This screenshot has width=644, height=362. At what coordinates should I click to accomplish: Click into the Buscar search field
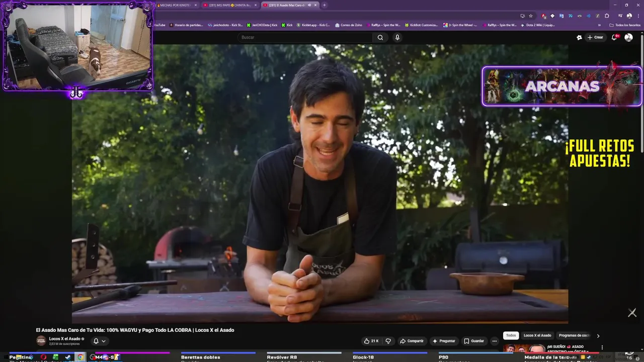[x=306, y=37]
